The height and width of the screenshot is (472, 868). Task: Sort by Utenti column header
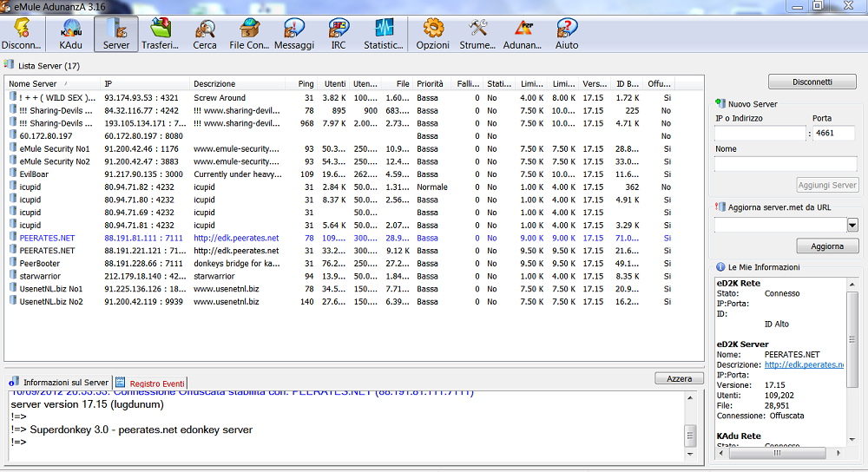point(333,83)
